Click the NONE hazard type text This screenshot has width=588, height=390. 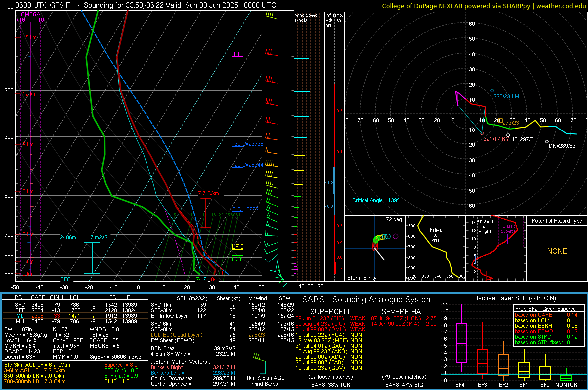point(557,251)
